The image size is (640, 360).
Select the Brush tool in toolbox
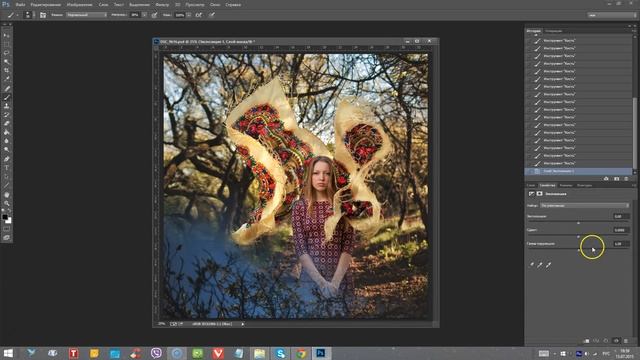(7, 97)
